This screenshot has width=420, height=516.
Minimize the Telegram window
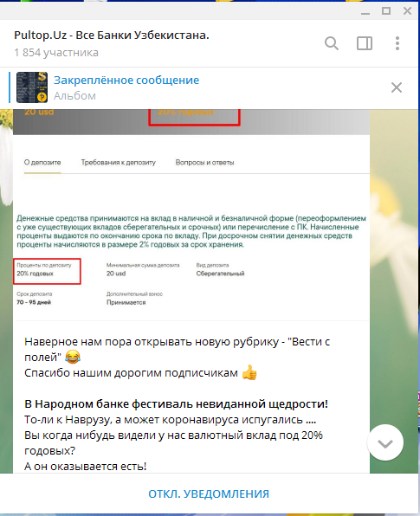pos(365,11)
